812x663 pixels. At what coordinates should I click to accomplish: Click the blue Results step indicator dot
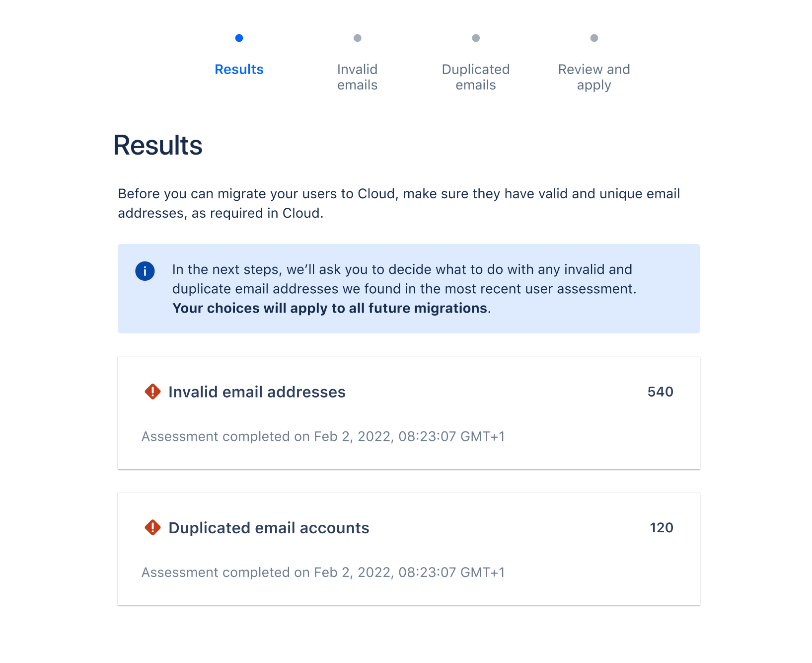pyautogui.click(x=239, y=37)
